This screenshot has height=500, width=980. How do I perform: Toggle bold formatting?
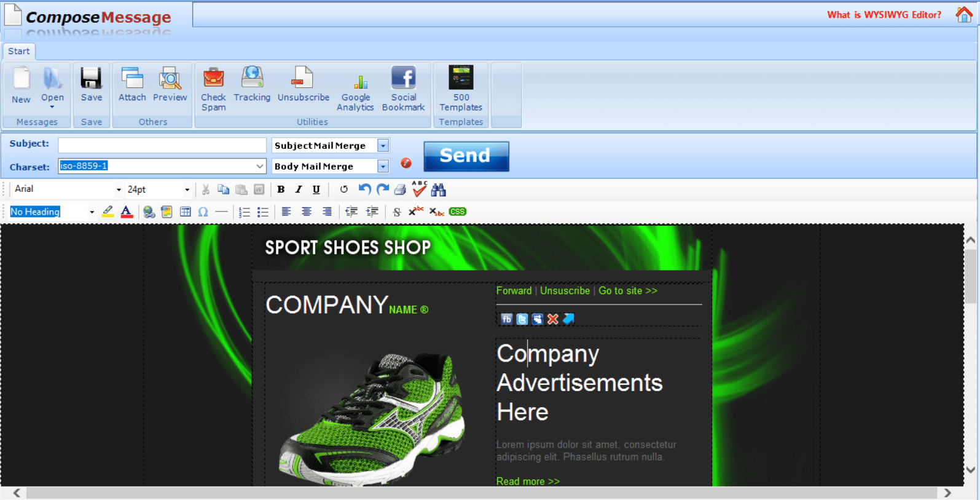281,189
